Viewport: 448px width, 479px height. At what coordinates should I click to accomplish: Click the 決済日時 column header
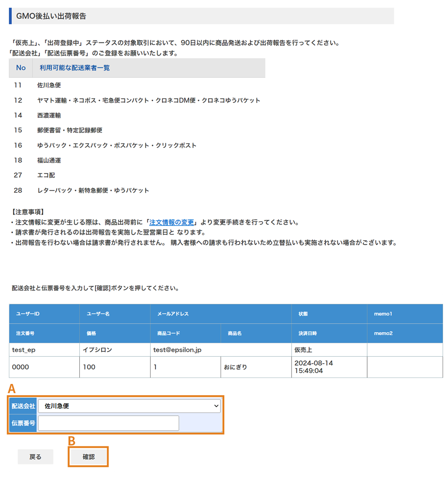(x=329, y=333)
